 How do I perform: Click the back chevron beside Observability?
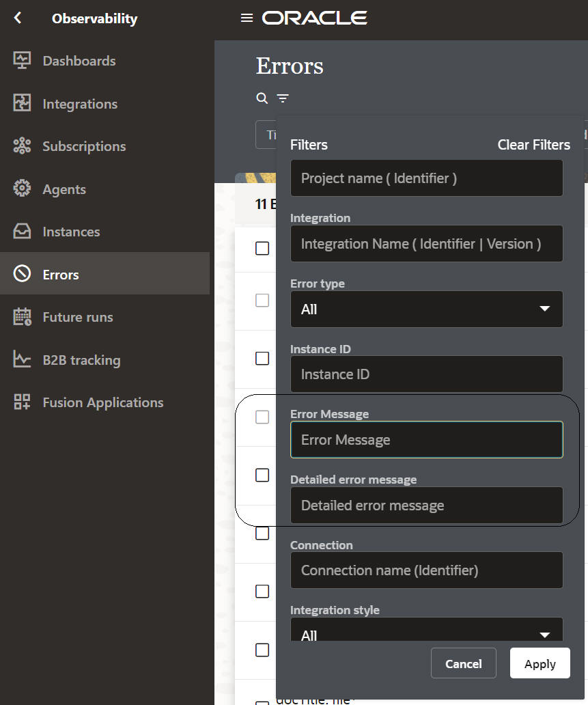(x=18, y=18)
